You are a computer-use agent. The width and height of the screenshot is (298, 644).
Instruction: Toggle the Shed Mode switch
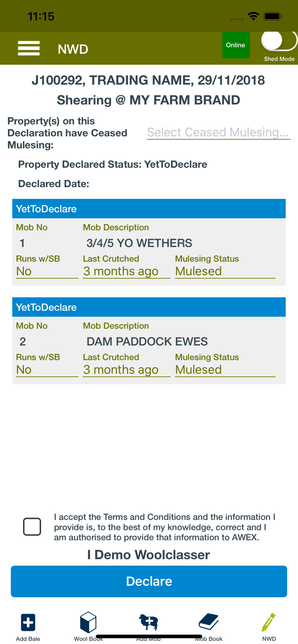point(279,41)
